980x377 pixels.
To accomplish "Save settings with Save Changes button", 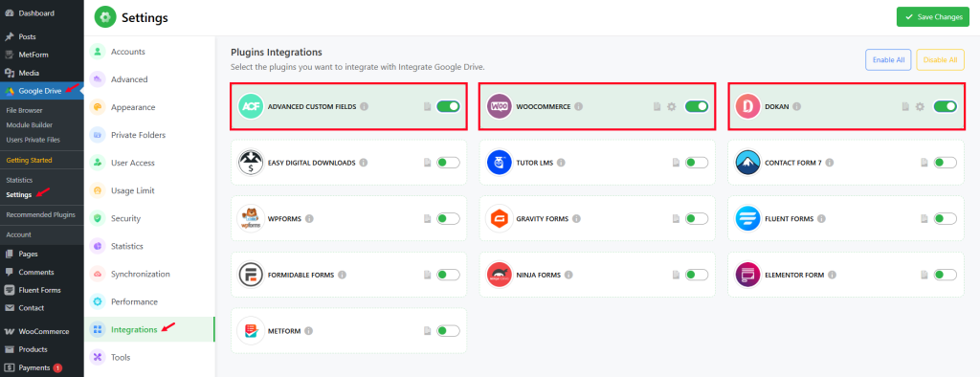I will [x=933, y=17].
